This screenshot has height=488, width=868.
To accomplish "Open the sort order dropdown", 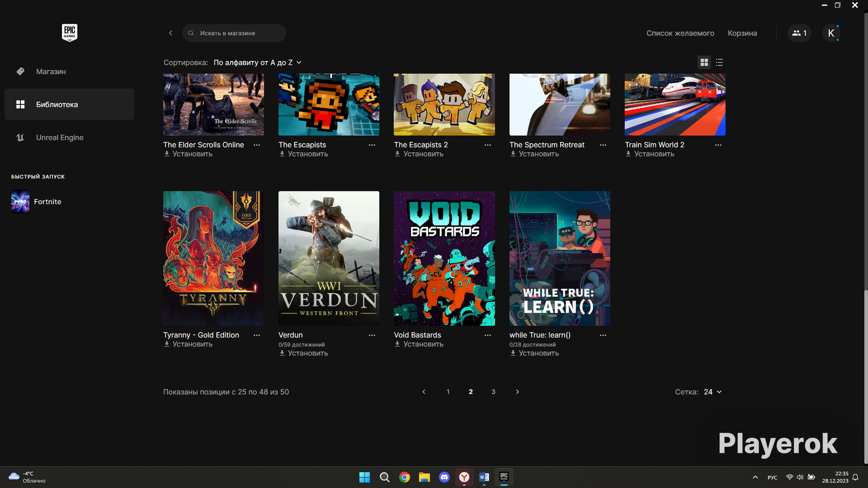I will 258,62.
